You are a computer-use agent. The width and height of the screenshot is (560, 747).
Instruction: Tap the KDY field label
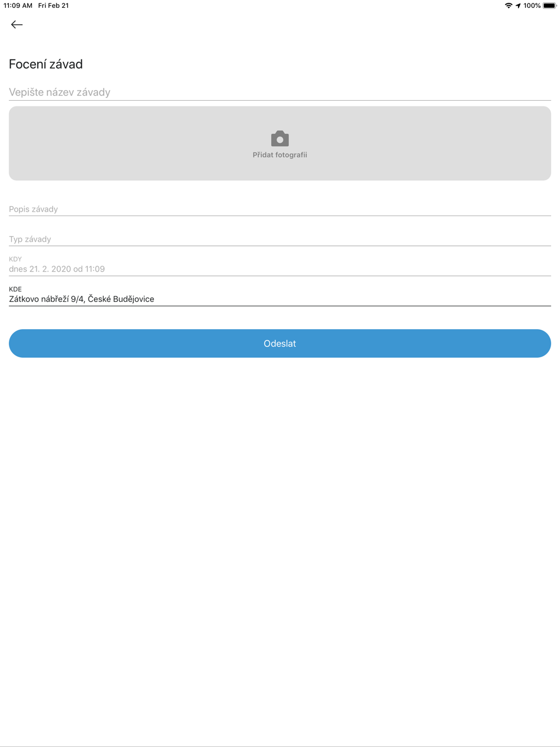tap(15, 259)
